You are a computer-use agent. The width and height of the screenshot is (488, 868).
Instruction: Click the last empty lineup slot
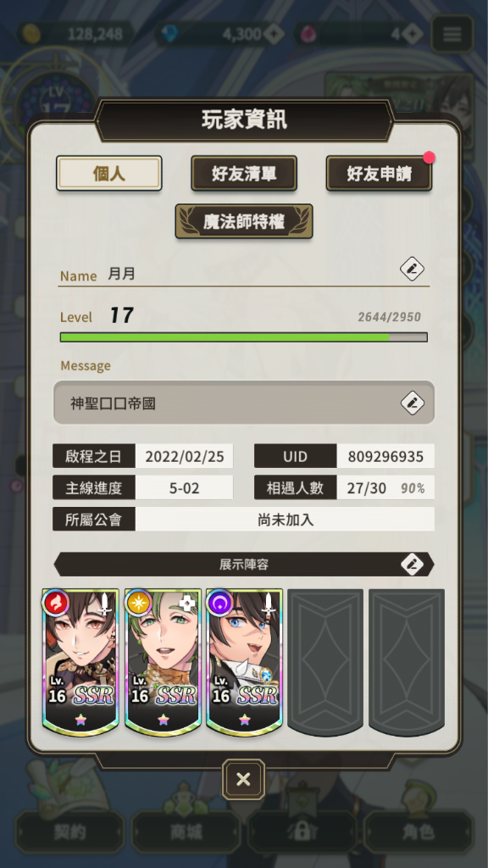pos(407,662)
